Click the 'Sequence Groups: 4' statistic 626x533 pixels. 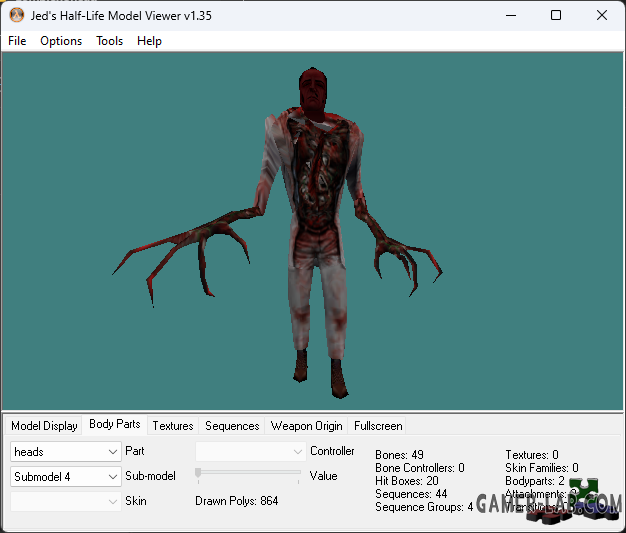[x=424, y=507]
